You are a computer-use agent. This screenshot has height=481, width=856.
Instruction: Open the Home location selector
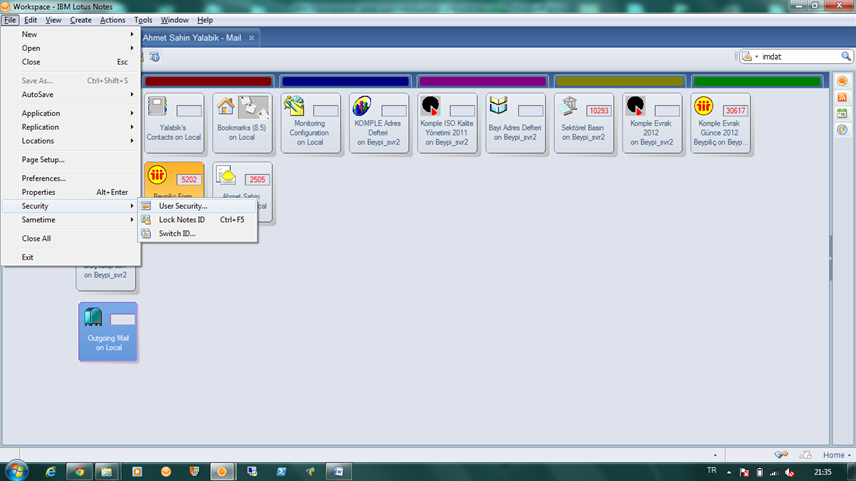(836, 455)
